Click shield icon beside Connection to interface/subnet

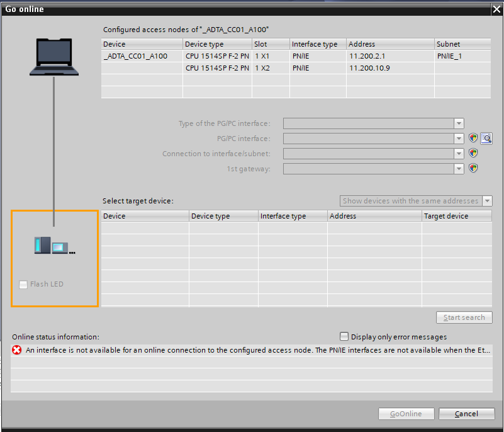point(473,153)
